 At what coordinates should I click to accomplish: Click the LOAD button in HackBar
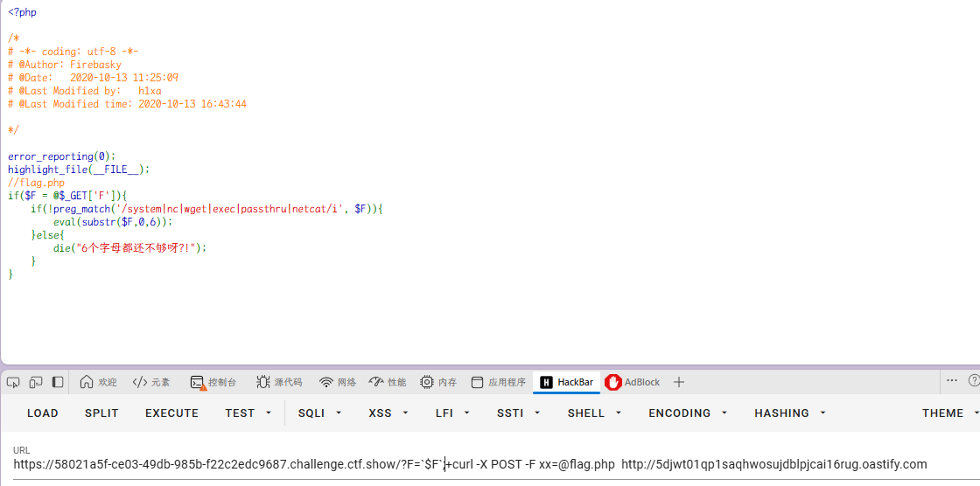pos(43,413)
